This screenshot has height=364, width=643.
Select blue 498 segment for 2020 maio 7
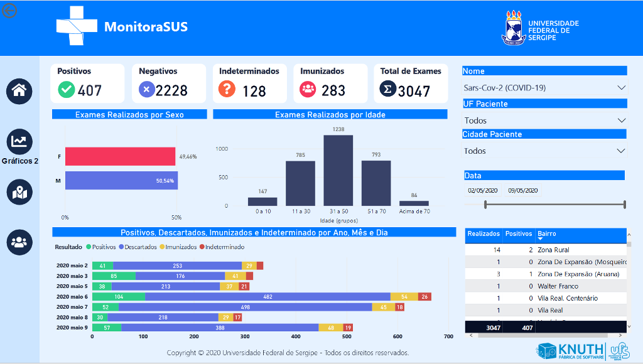(x=246, y=307)
